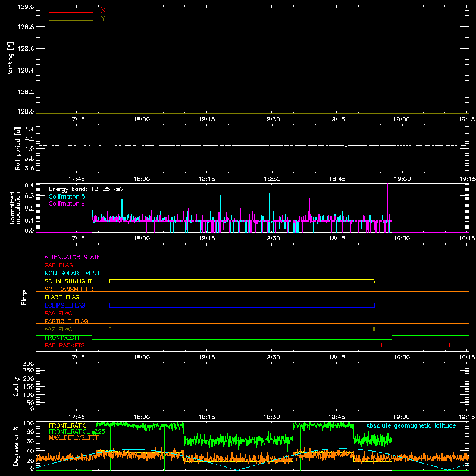
Task: Click the SC_IN_SUNLIGHT flag label
Action: coord(68,281)
